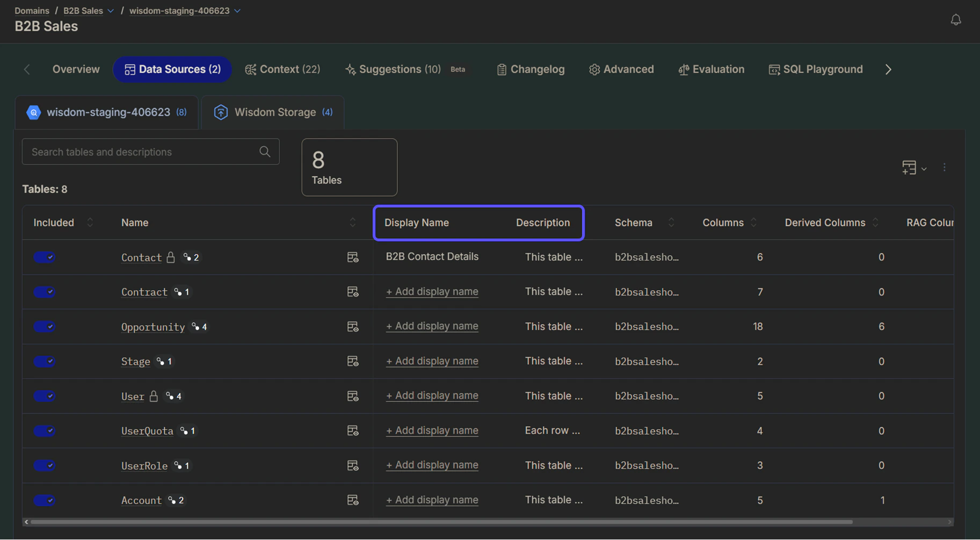Open the add-table layout dropdown
This screenshot has width=980, height=540.
click(x=914, y=168)
